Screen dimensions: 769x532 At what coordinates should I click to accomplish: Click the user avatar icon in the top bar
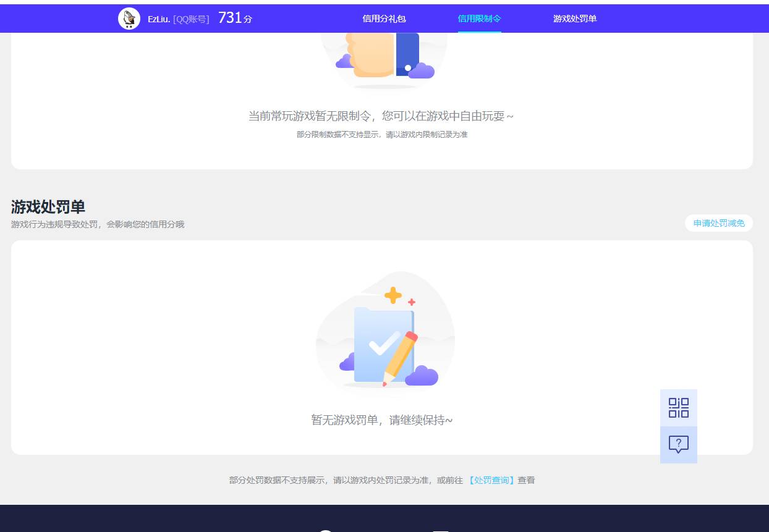coord(130,18)
